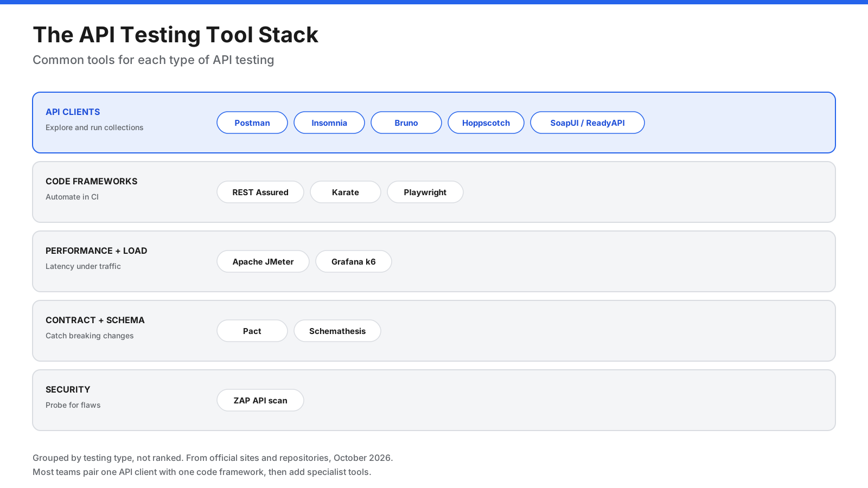Click 'Explore and run collections' text
868x488 pixels.
[94, 127]
